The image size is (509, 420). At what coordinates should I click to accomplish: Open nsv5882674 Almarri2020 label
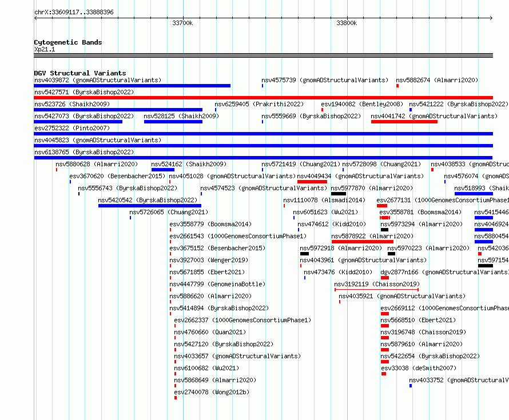[x=437, y=80]
